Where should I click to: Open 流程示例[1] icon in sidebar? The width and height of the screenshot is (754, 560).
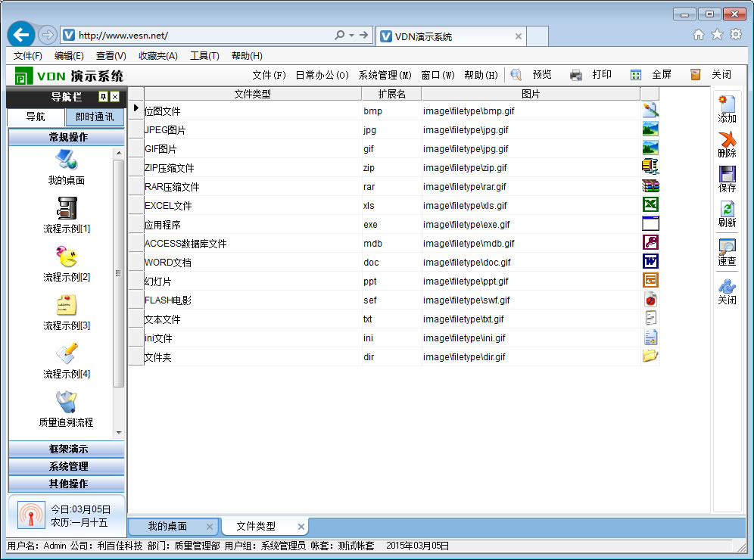(67, 208)
